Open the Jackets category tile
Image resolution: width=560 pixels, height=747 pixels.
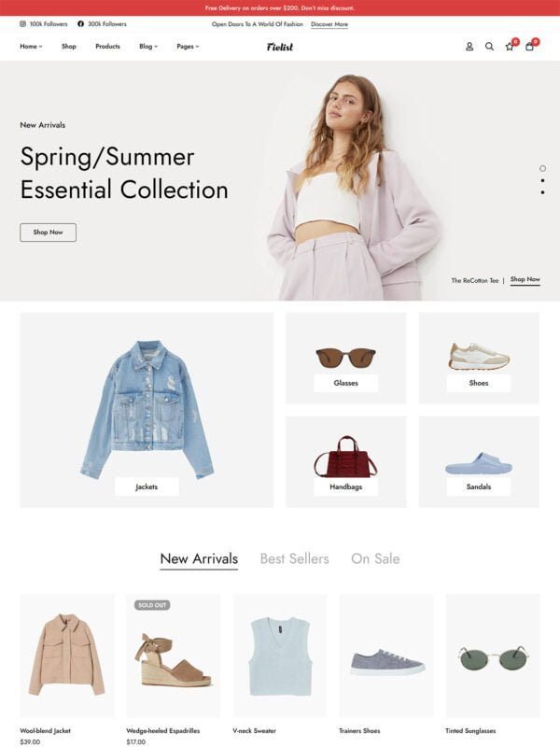(x=147, y=410)
